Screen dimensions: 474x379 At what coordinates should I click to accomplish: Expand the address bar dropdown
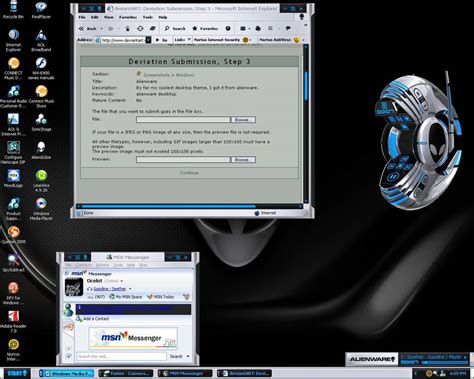pos(148,40)
